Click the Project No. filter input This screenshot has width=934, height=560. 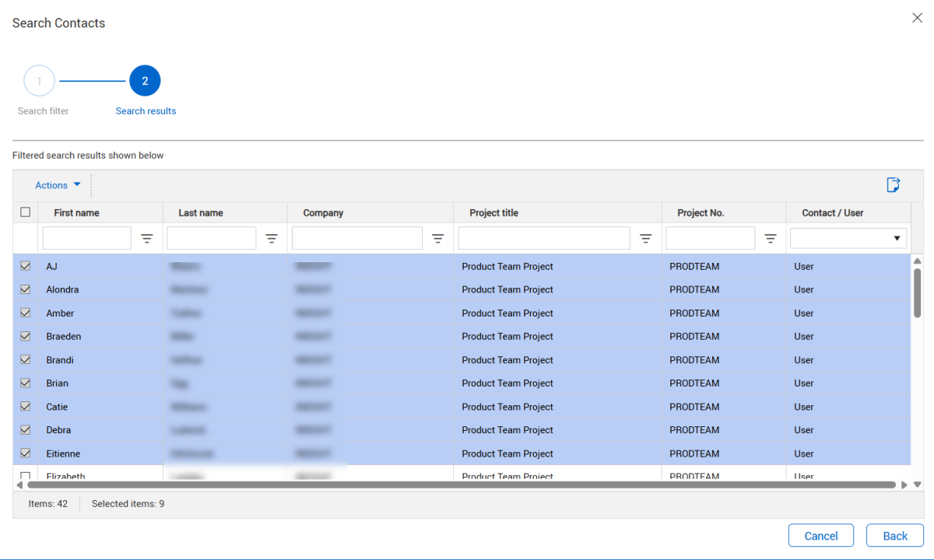coord(711,238)
